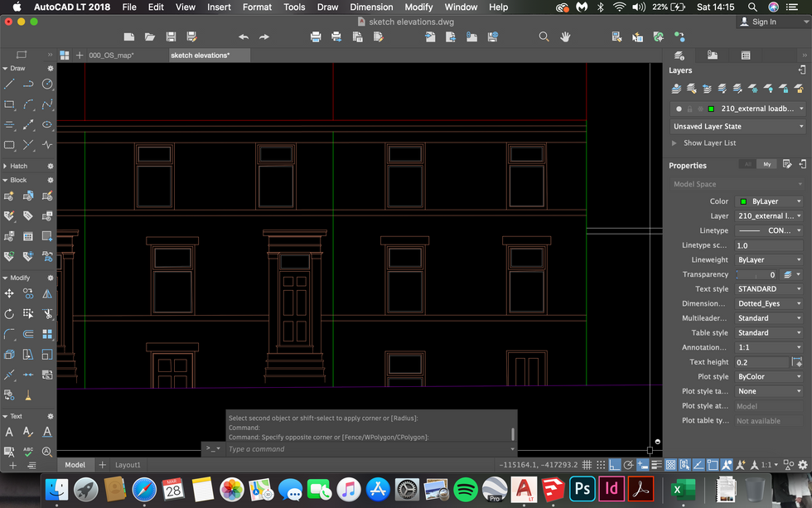Click the command line input field
Image resolution: width=812 pixels, height=508 pixels.
(x=368, y=449)
